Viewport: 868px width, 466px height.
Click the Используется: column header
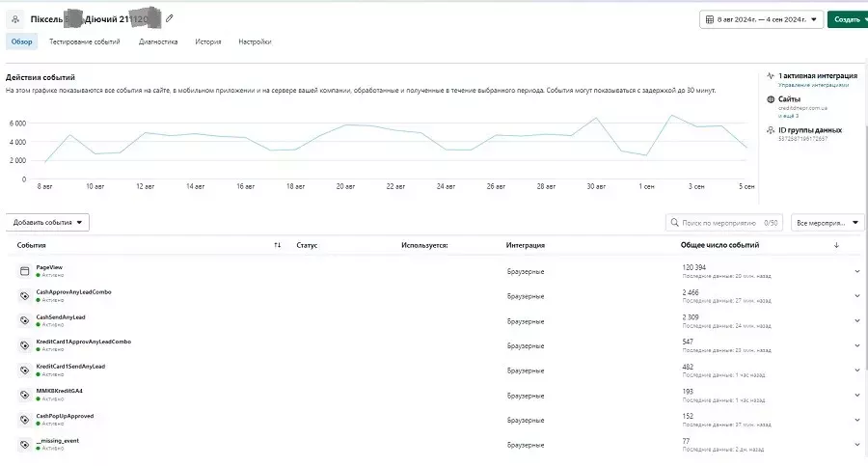pos(424,245)
